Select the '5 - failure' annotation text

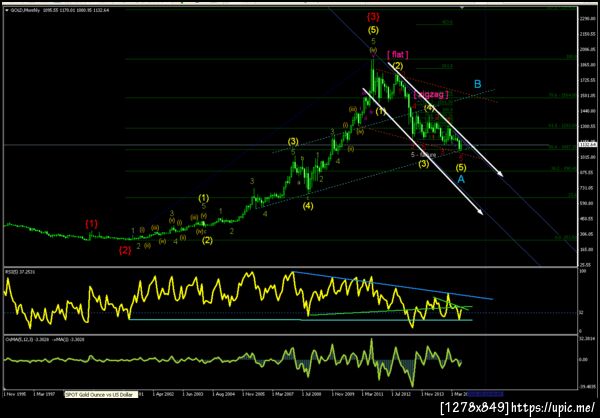tap(424, 155)
